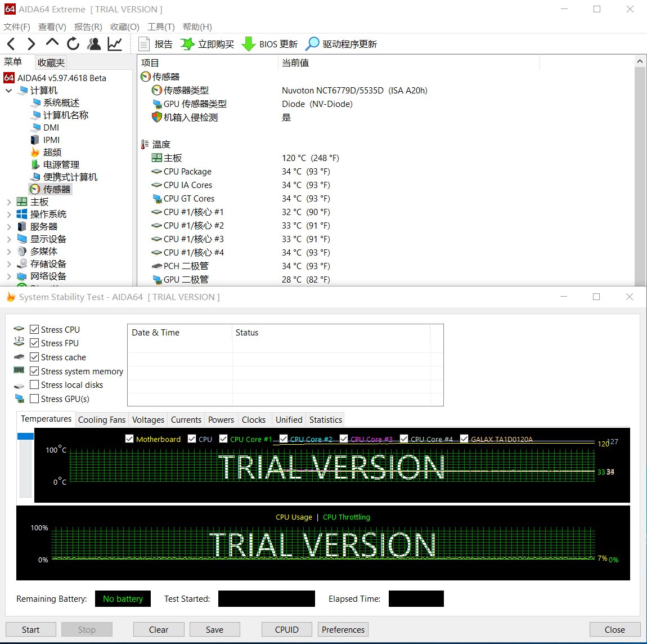Toggle GALAX TA1D0120A graph checkbox

pos(464,439)
